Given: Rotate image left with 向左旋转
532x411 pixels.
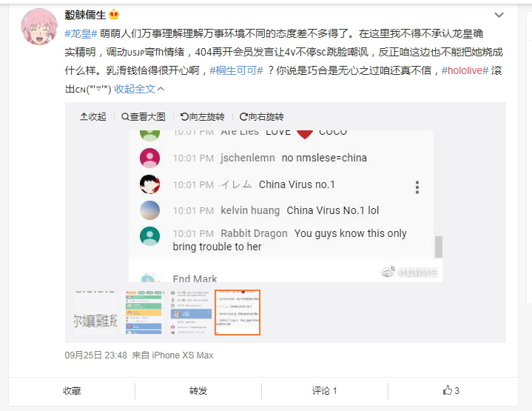Looking at the screenshot, I should pyautogui.click(x=203, y=117).
